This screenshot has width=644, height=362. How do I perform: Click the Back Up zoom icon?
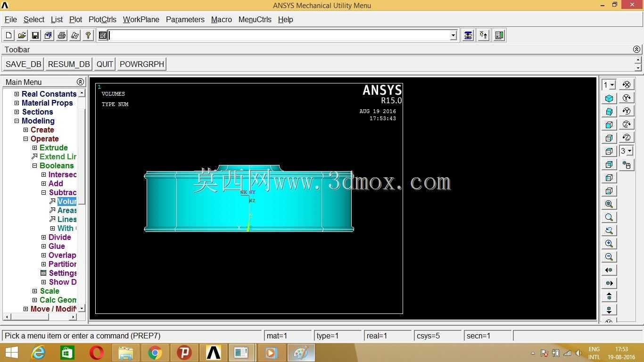pyautogui.click(x=609, y=230)
